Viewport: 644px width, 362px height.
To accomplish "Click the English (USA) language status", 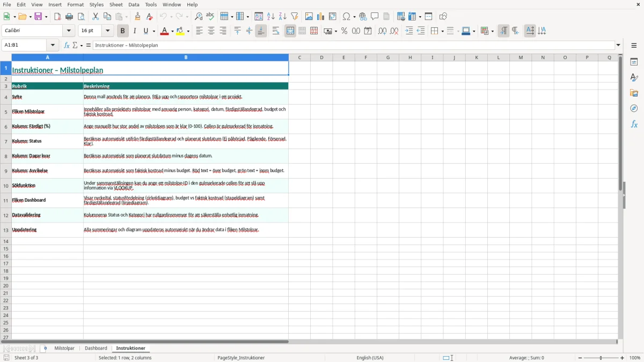I will (x=370, y=358).
